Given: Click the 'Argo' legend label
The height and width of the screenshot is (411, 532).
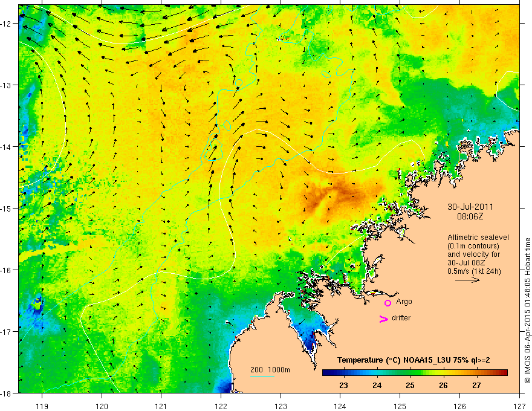Looking at the screenshot, I should tap(404, 302).
